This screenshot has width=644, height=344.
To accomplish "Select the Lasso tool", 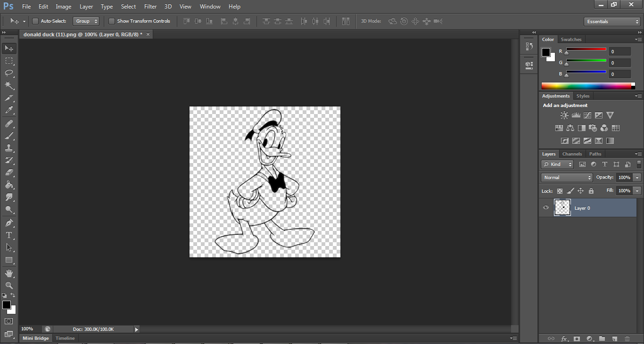I will tap(9, 73).
